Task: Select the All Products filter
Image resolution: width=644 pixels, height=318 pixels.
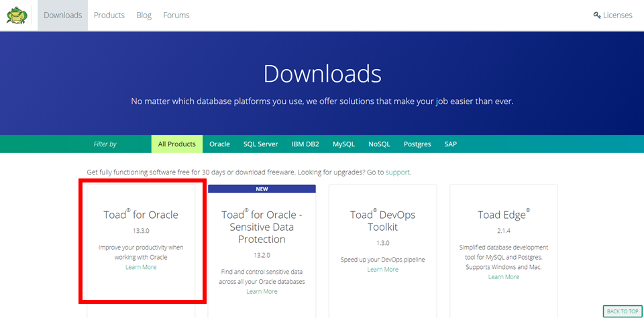Action: click(x=177, y=144)
